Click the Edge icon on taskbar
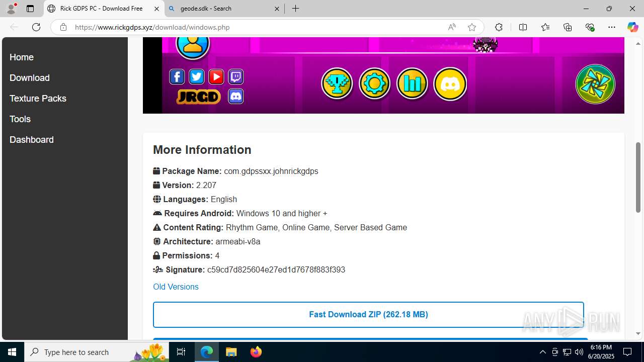The width and height of the screenshot is (644, 362). point(207,352)
